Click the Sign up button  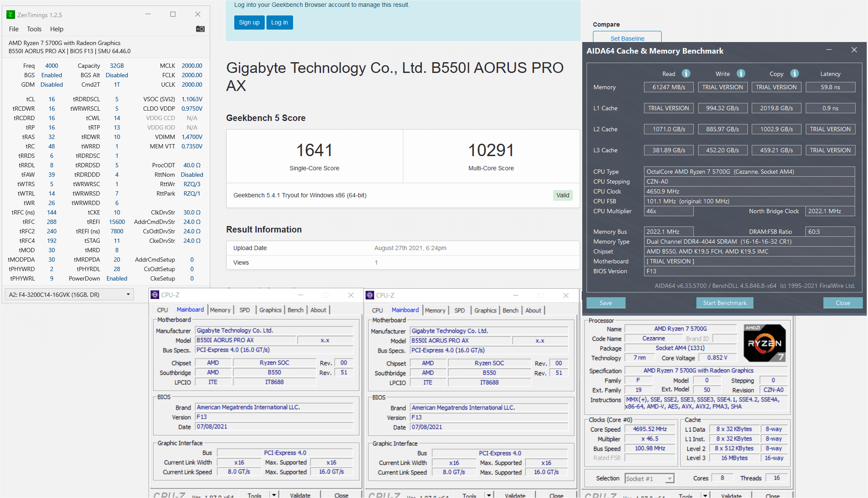point(249,22)
